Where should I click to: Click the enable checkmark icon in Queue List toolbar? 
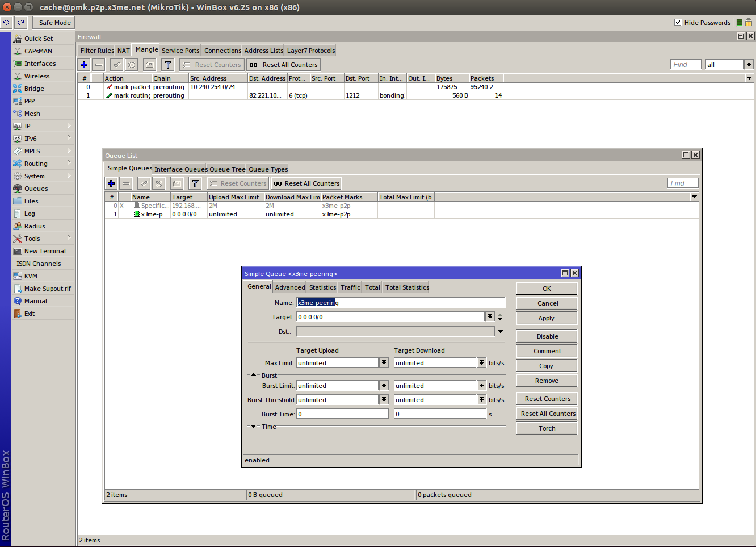pyautogui.click(x=144, y=183)
